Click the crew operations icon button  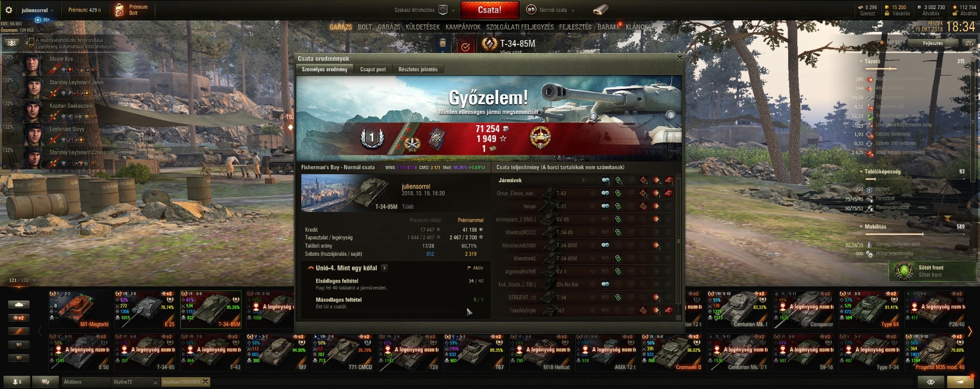tap(12, 43)
